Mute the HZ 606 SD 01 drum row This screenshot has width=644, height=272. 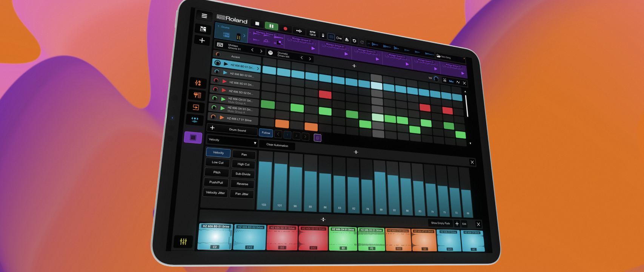(216, 80)
